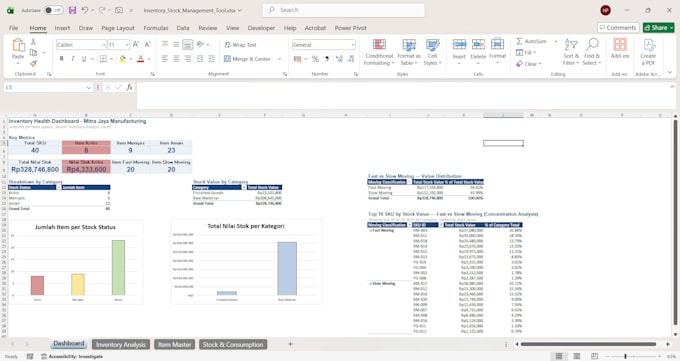Open the Fill menu
This screenshot has height=361, width=680.
526,53
